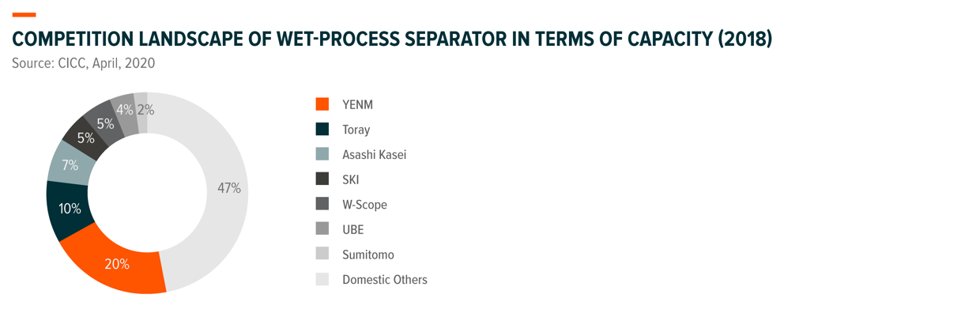Image resolution: width=980 pixels, height=317 pixels.
Task: Click the Sumitomo legend color square
Action: 322,255
